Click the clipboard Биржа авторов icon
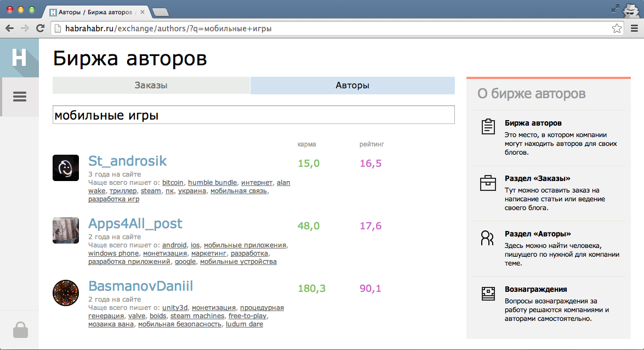 (x=488, y=127)
